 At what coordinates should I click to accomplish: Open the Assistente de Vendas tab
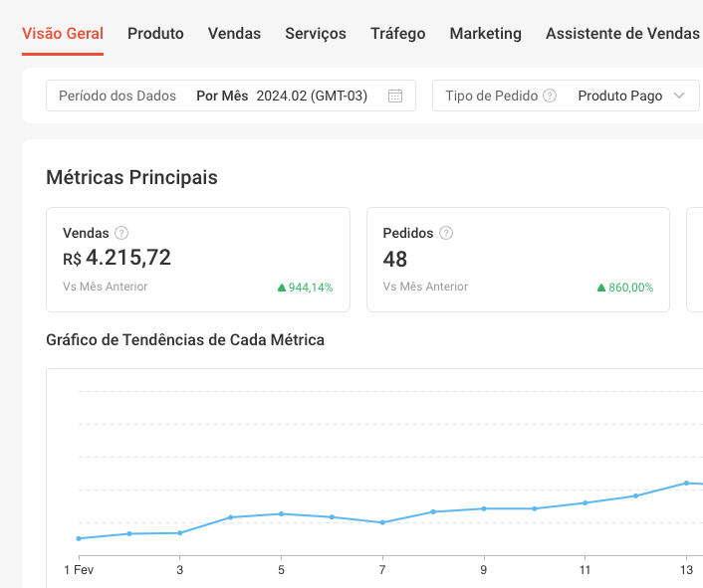pyautogui.click(x=622, y=34)
